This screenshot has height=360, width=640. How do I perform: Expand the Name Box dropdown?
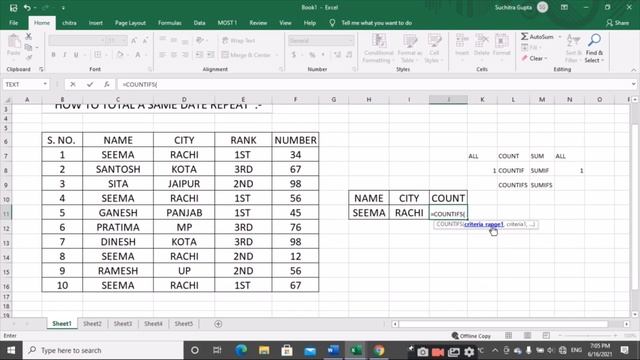45,84
